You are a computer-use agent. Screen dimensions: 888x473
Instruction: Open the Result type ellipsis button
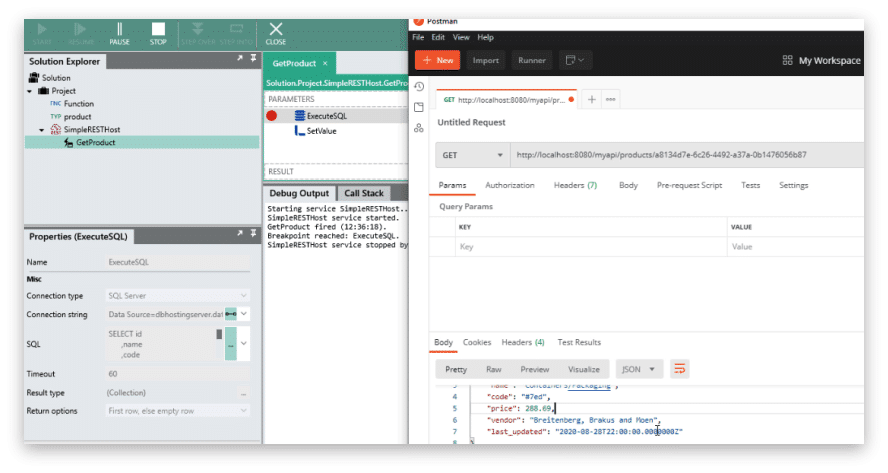pyautogui.click(x=244, y=393)
